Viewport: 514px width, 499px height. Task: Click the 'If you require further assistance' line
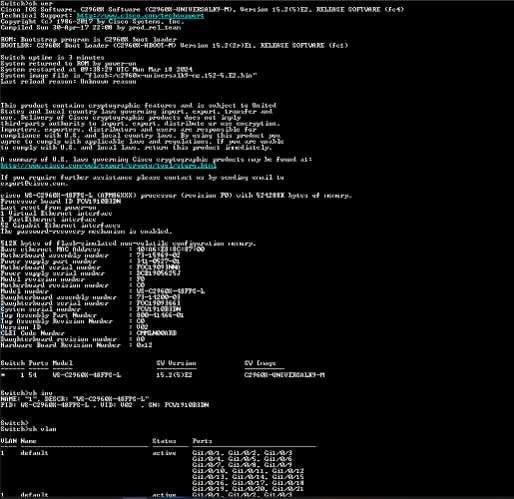(142, 177)
